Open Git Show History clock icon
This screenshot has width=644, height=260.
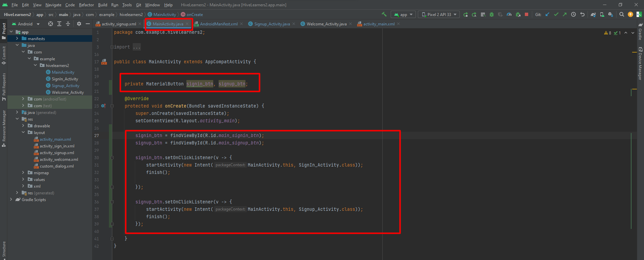[x=573, y=15]
